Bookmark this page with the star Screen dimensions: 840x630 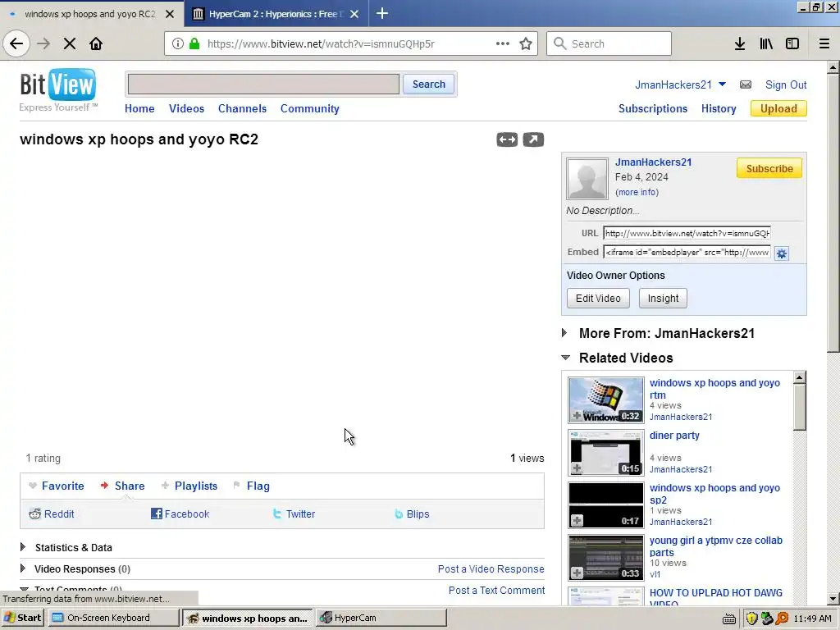(x=526, y=43)
